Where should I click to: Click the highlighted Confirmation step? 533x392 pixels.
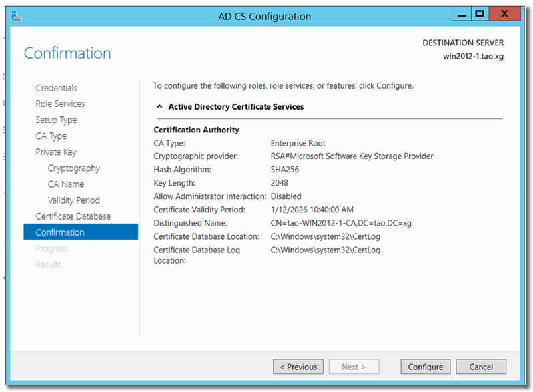coord(60,232)
